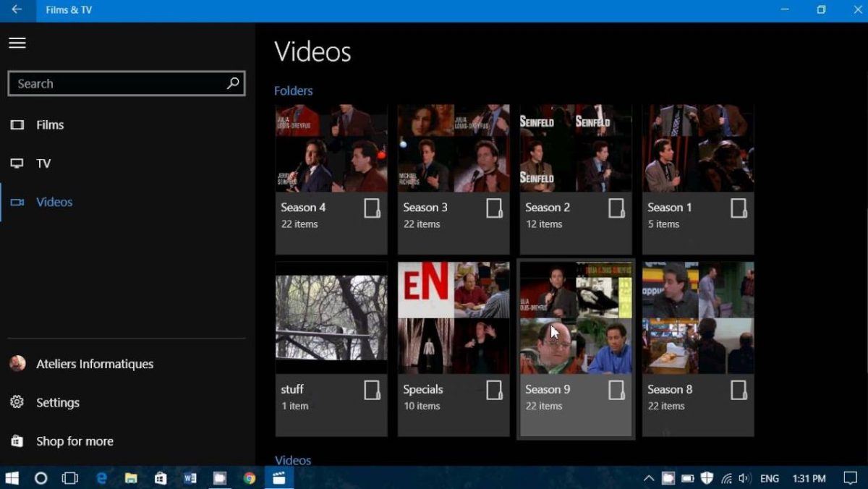The height and width of the screenshot is (489, 868).
Task: Select the Films camera icon in sidebar
Action: click(x=16, y=124)
